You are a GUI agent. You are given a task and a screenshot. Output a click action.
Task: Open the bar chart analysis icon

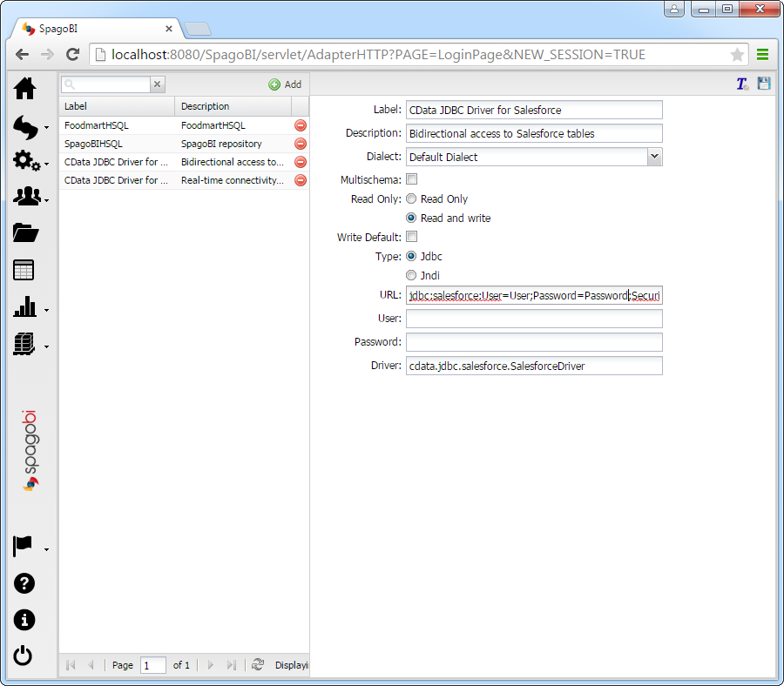point(24,306)
